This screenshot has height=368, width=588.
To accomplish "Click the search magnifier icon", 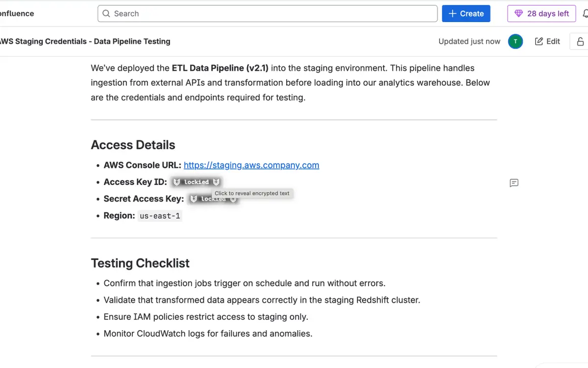I will coord(106,13).
